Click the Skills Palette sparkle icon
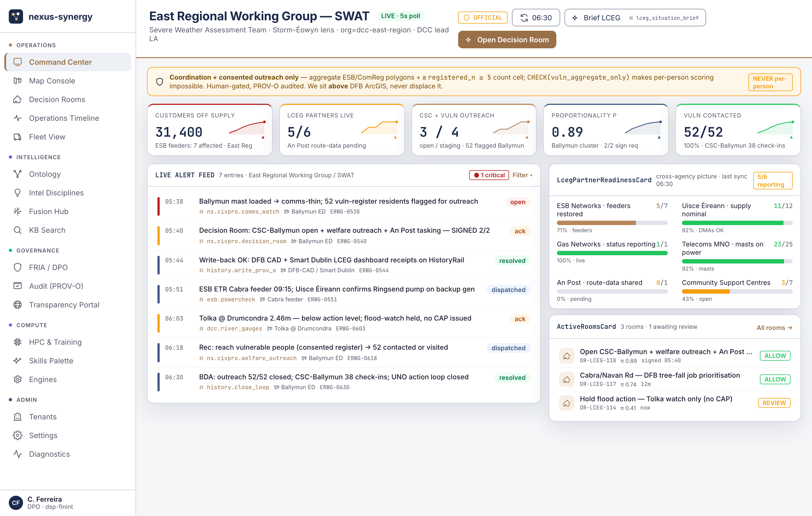 coord(18,360)
